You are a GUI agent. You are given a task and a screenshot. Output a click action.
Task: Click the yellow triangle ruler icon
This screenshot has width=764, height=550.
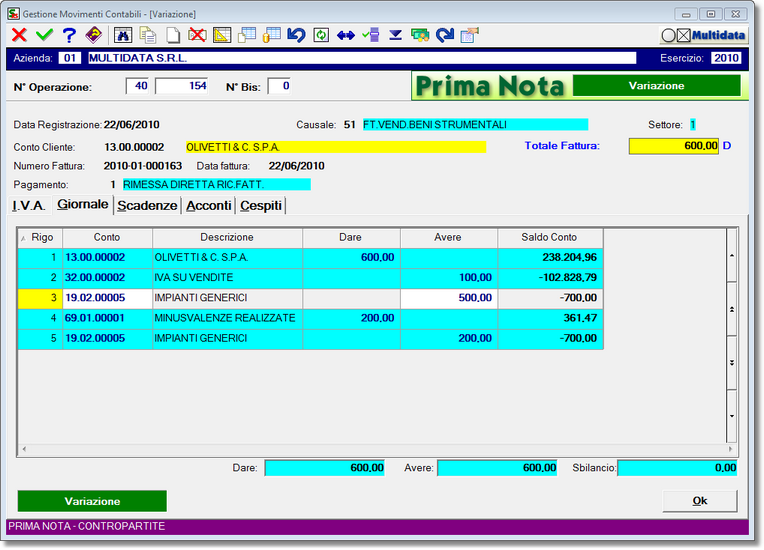[222, 35]
